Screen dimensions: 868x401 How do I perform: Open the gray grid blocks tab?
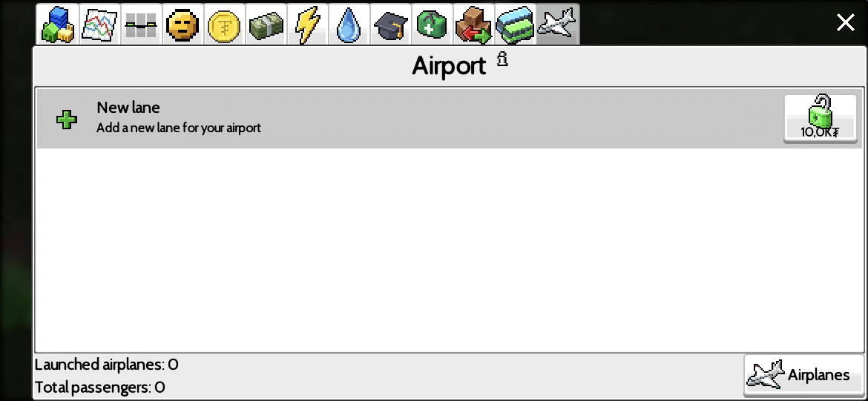141,25
